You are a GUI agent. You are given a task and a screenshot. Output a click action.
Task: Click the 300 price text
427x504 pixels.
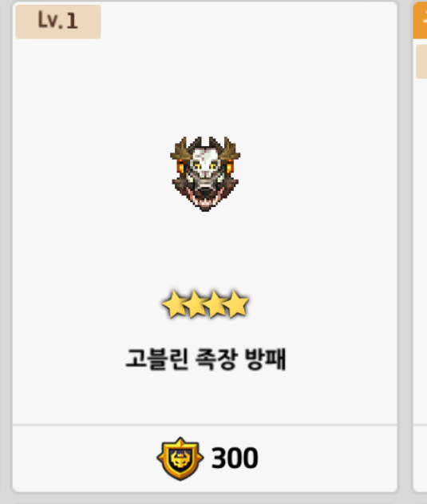tap(235, 458)
